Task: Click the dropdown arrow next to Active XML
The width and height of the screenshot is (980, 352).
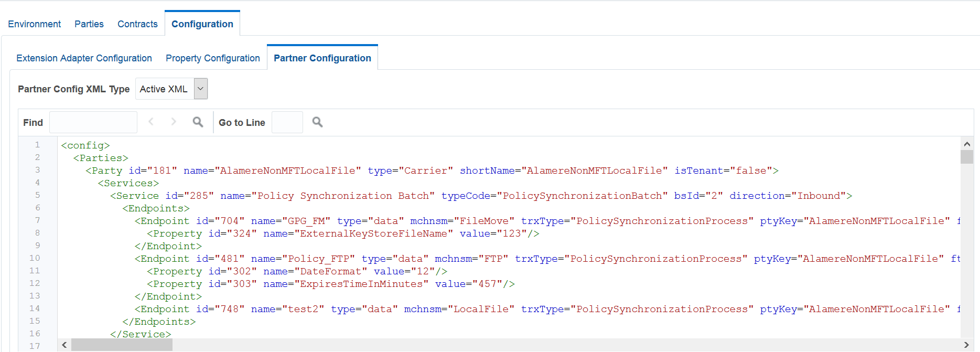Action: (x=200, y=88)
